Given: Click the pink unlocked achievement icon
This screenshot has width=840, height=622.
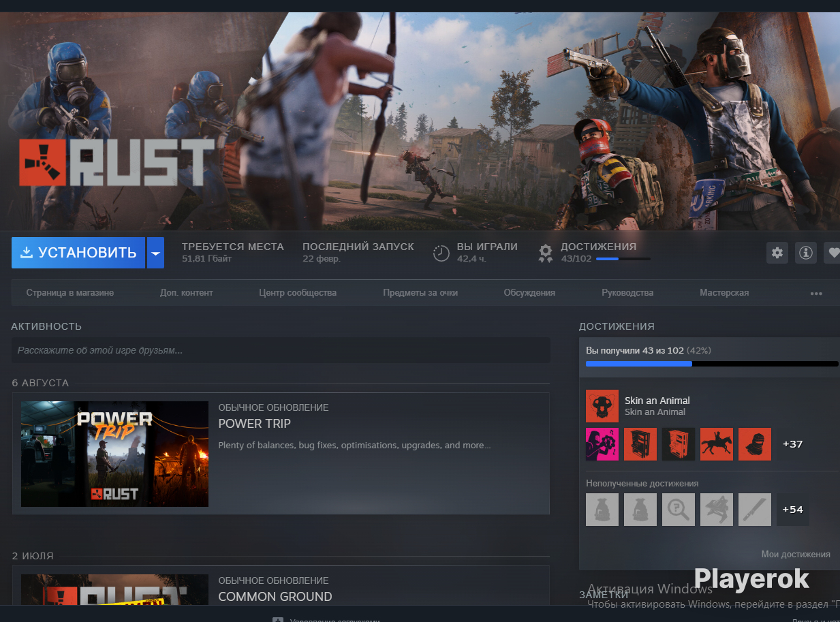Looking at the screenshot, I should [x=602, y=444].
